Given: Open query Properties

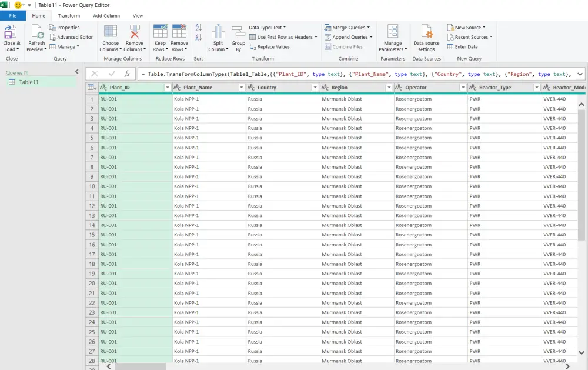Looking at the screenshot, I should (x=64, y=28).
